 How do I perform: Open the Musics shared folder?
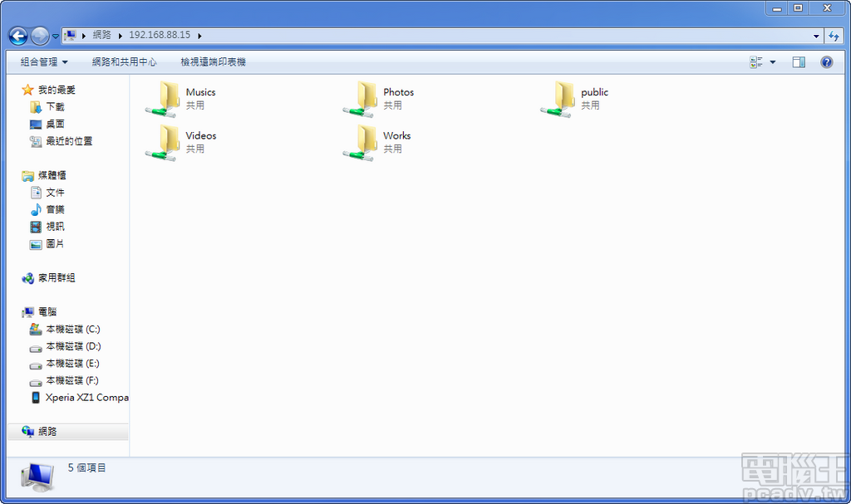click(199, 92)
